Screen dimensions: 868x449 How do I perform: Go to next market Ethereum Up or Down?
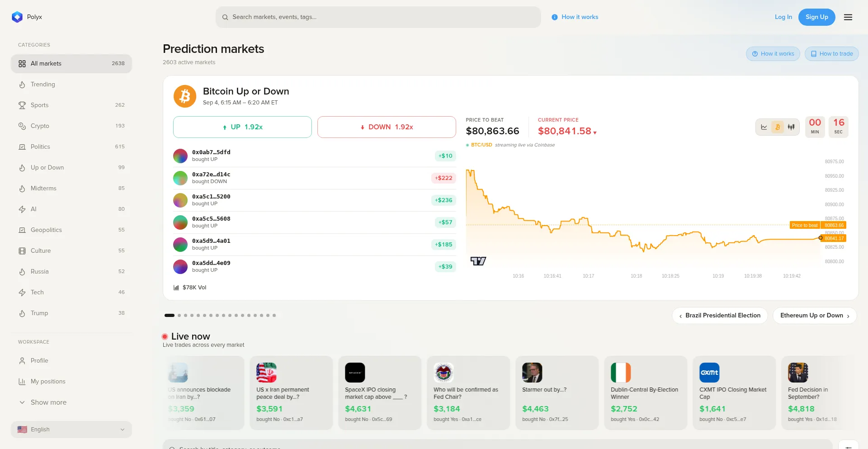coord(815,316)
